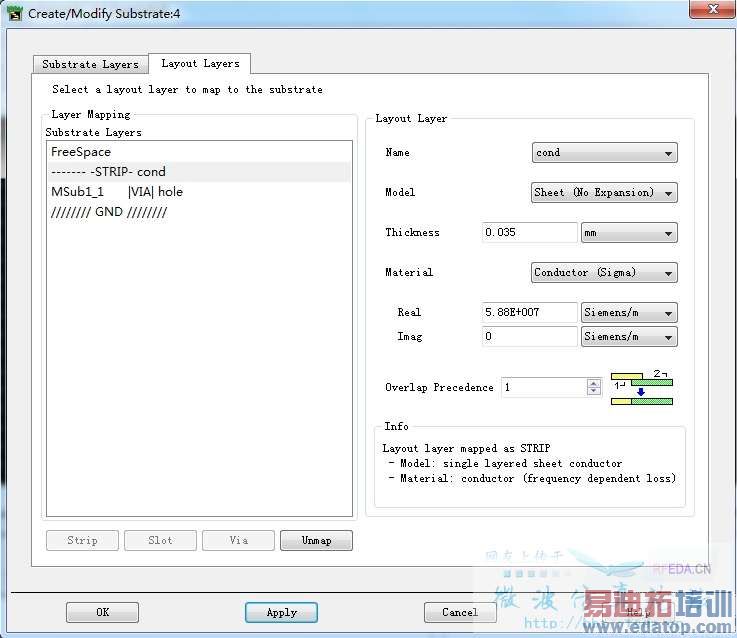Select the Layout Layers tab

pyautogui.click(x=200, y=63)
